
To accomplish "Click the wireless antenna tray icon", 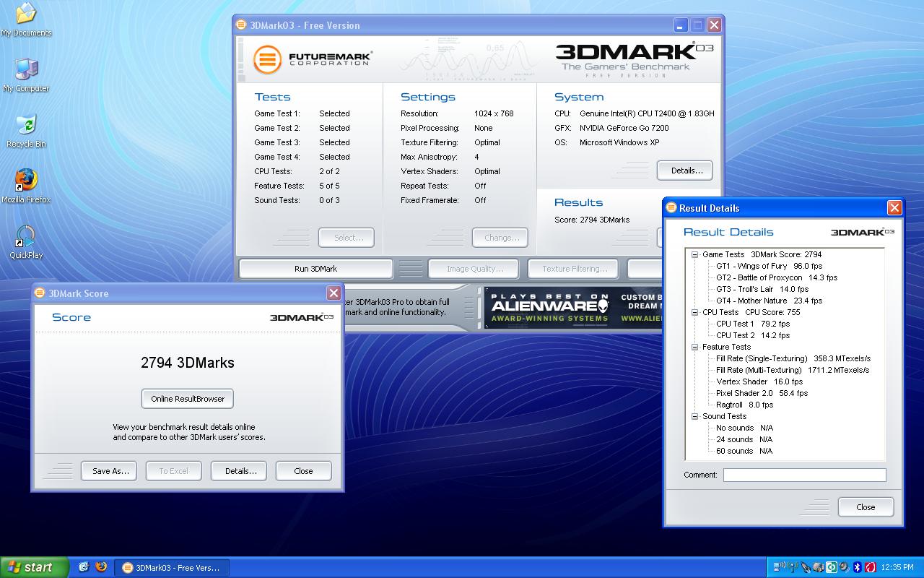I will (x=793, y=567).
